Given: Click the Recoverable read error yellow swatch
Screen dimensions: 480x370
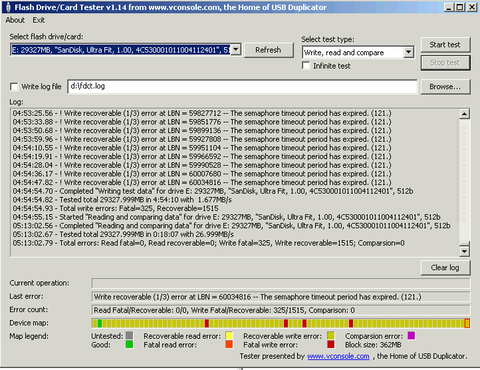Looking at the screenshot, I should coord(229,335).
